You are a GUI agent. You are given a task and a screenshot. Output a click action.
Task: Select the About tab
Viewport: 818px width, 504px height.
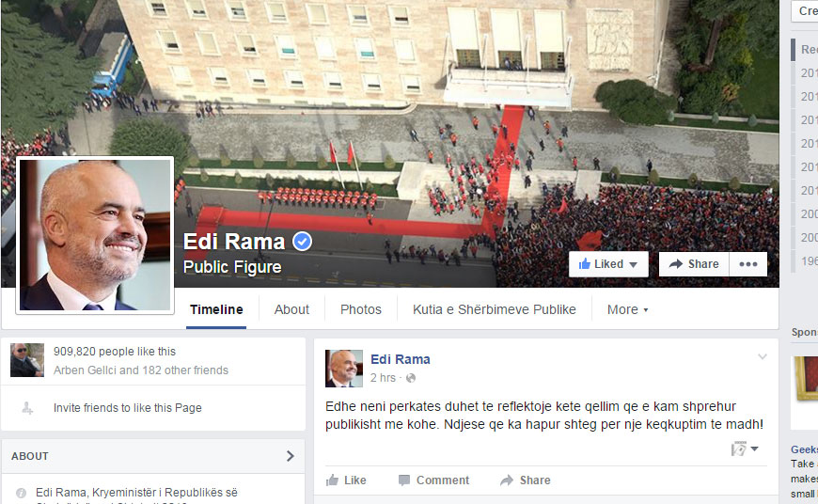[x=291, y=310]
